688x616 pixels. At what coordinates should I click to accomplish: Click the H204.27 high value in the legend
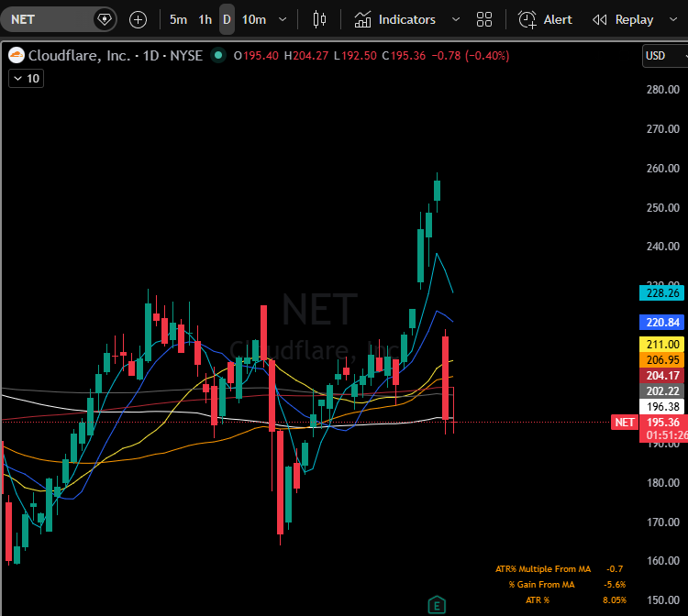[x=306, y=56]
